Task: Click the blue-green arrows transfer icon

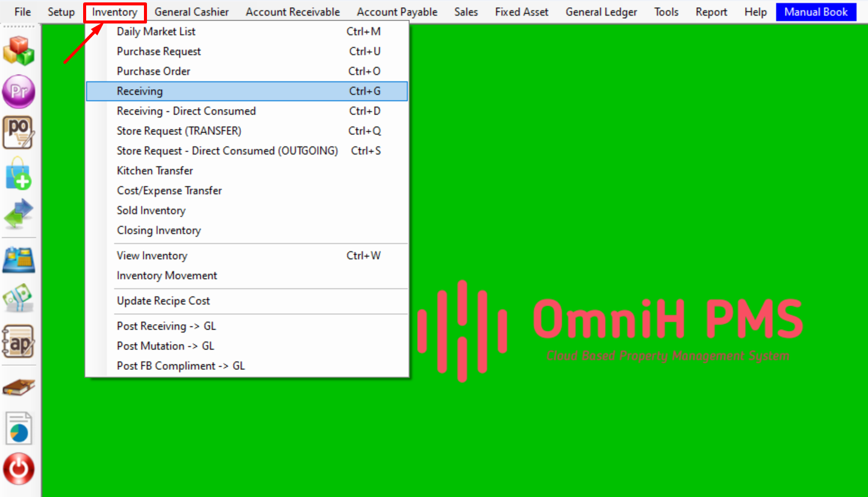Action: (x=19, y=214)
